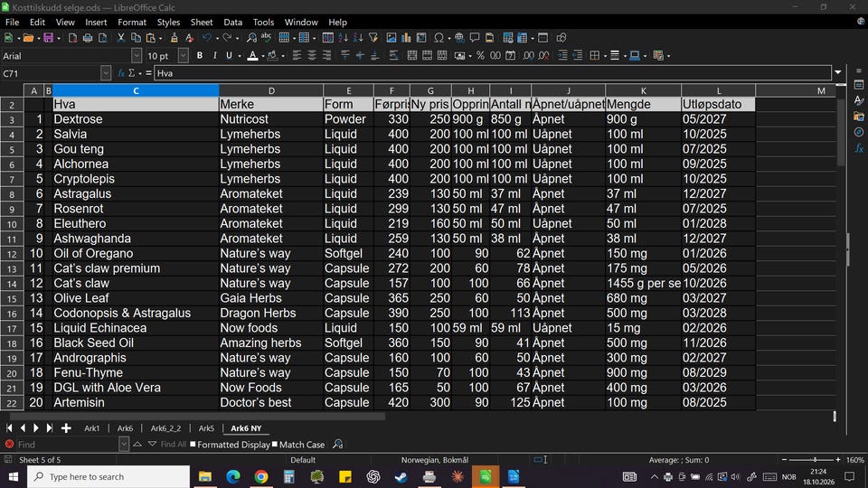Image resolution: width=868 pixels, height=488 pixels.
Task: Open the Name Box dropdown arrow
Action: [x=105, y=73]
